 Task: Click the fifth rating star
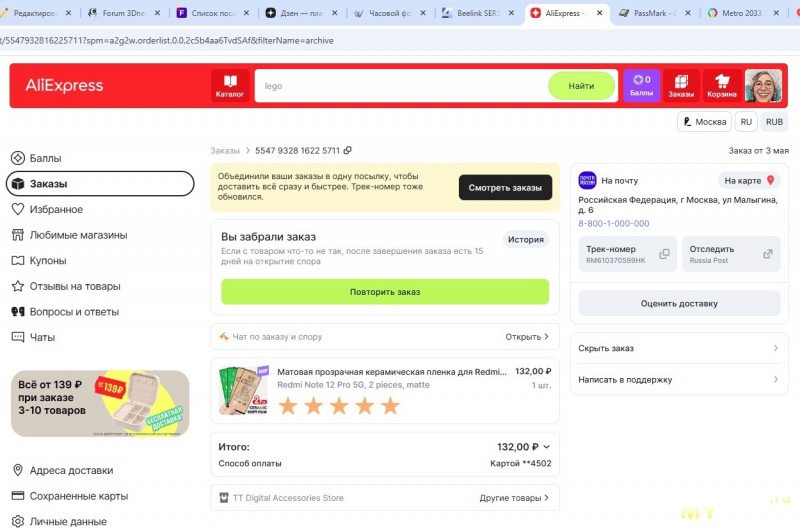pyautogui.click(x=390, y=406)
